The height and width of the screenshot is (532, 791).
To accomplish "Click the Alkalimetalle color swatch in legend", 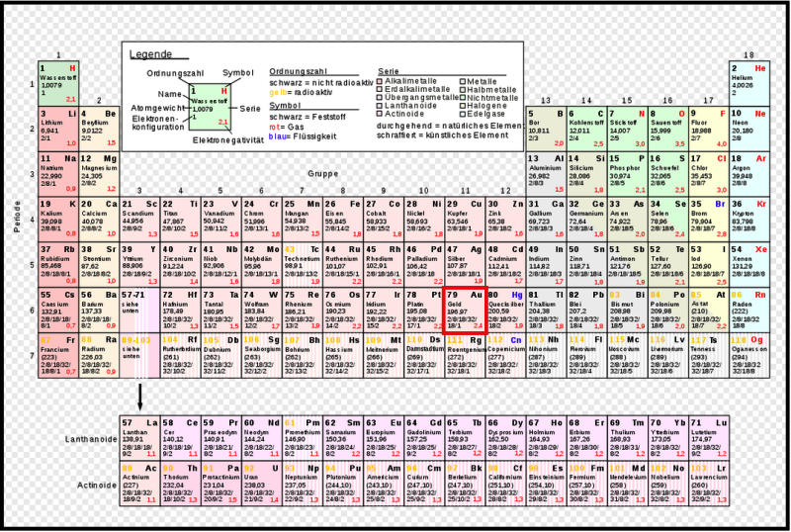I will tap(380, 81).
